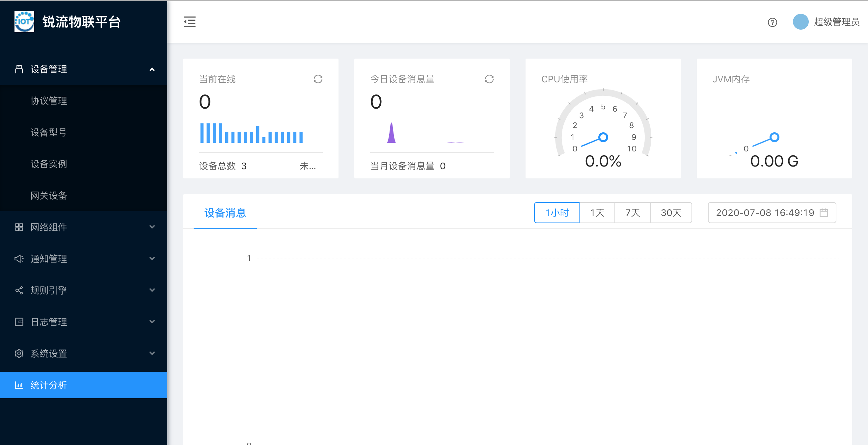
Task: Click the date time input field
Action: [765, 213]
